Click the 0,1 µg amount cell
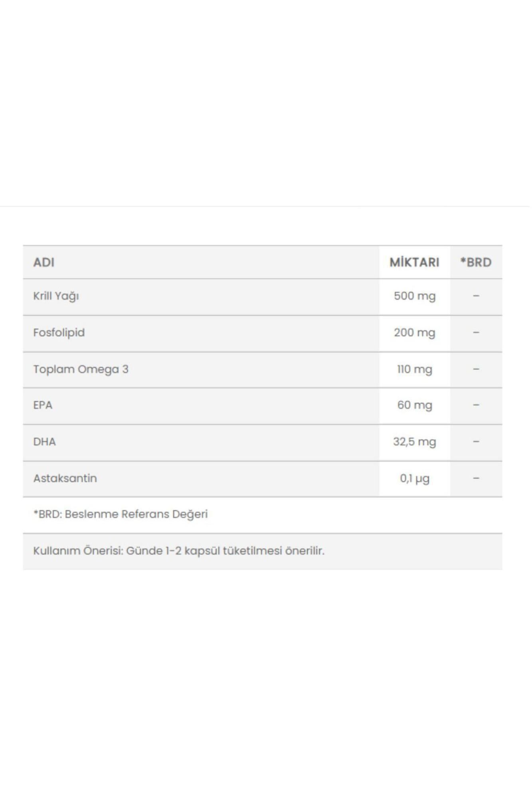This screenshot has height=798, width=532. (414, 478)
